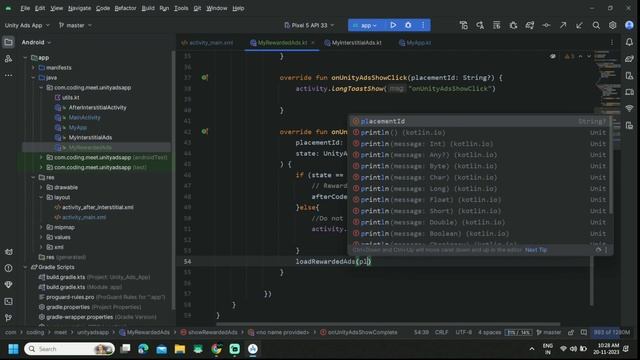This screenshot has height=360, width=640.
Task: Click Windows taskbar Search field
Action: [x=69, y=349]
